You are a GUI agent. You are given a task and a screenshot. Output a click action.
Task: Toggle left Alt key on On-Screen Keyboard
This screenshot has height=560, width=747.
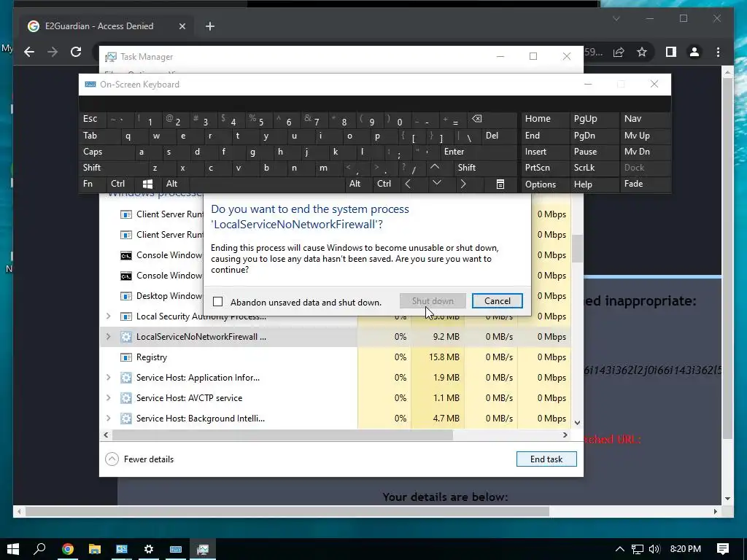click(x=175, y=184)
